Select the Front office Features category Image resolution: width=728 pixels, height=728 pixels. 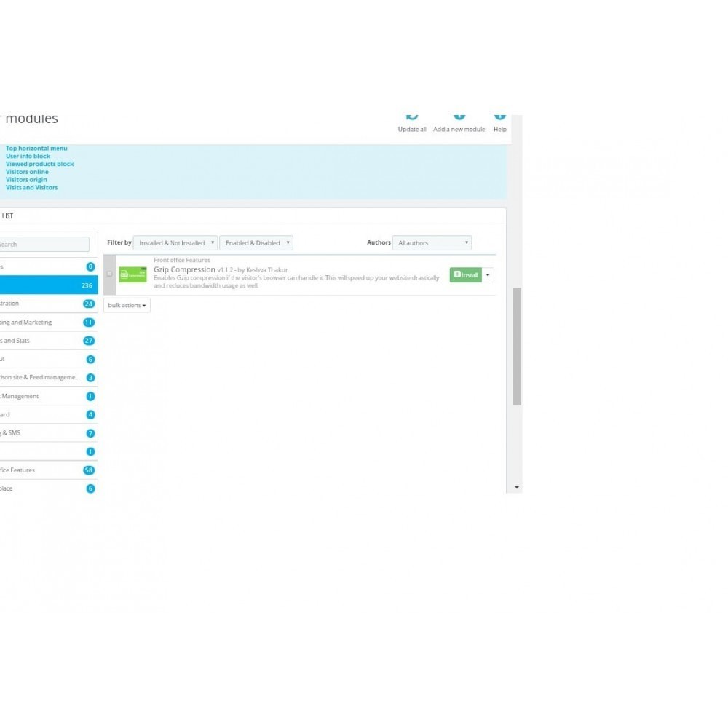pyautogui.click(x=49, y=470)
